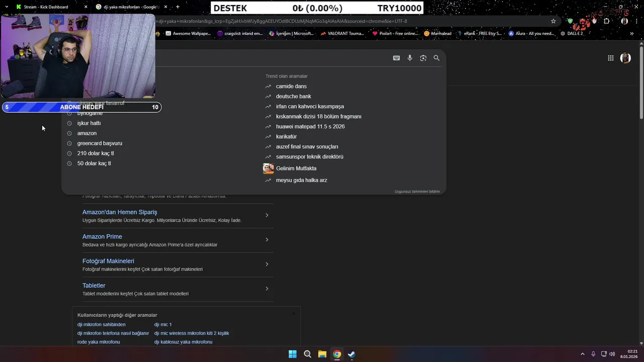Screen dimensions: 644x362
Task: Select trending 'huawei matepad 11.5 s 2026'
Action: point(310,127)
